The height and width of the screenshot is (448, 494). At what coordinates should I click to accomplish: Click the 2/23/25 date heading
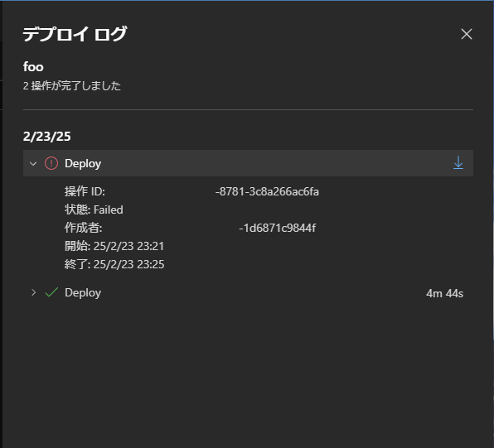point(47,137)
